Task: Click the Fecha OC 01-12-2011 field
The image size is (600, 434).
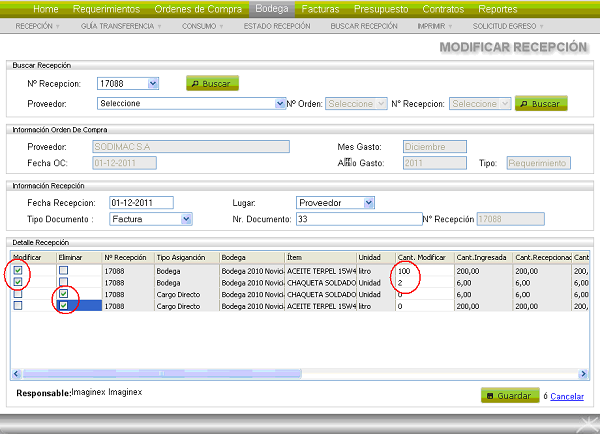Action: tap(124, 163)
